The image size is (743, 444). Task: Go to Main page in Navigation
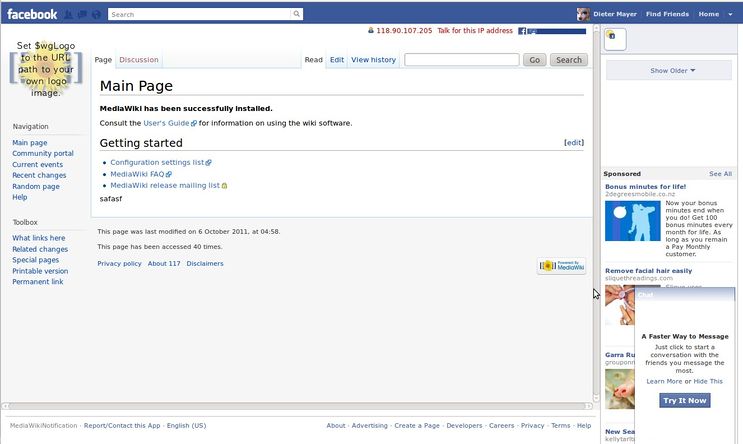pyautogui.click(x=30, y=143)
